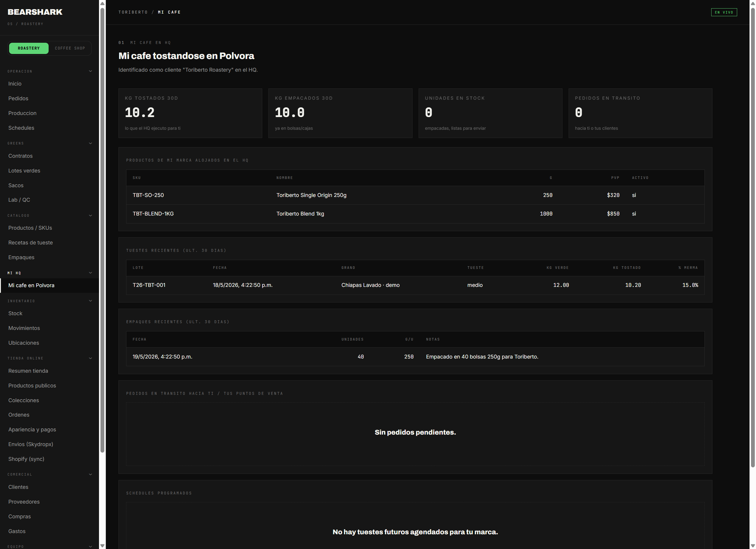Open Ubicaciones page
The width and height of the screenshot is (756, 549).
click(x=49, y=343)
